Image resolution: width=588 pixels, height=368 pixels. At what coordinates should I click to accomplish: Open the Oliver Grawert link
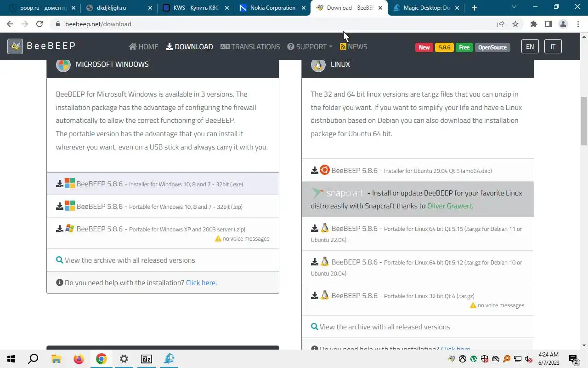[449, 206]
